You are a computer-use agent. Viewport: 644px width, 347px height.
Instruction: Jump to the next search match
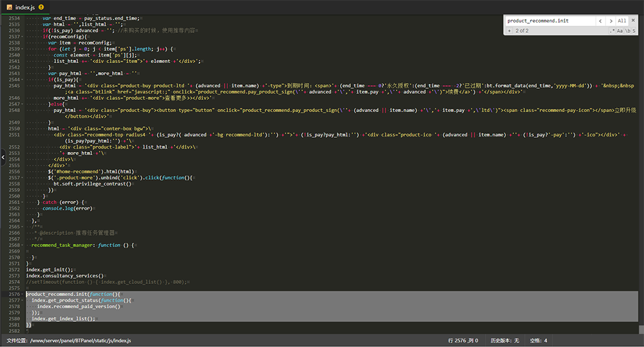point(611,21)
